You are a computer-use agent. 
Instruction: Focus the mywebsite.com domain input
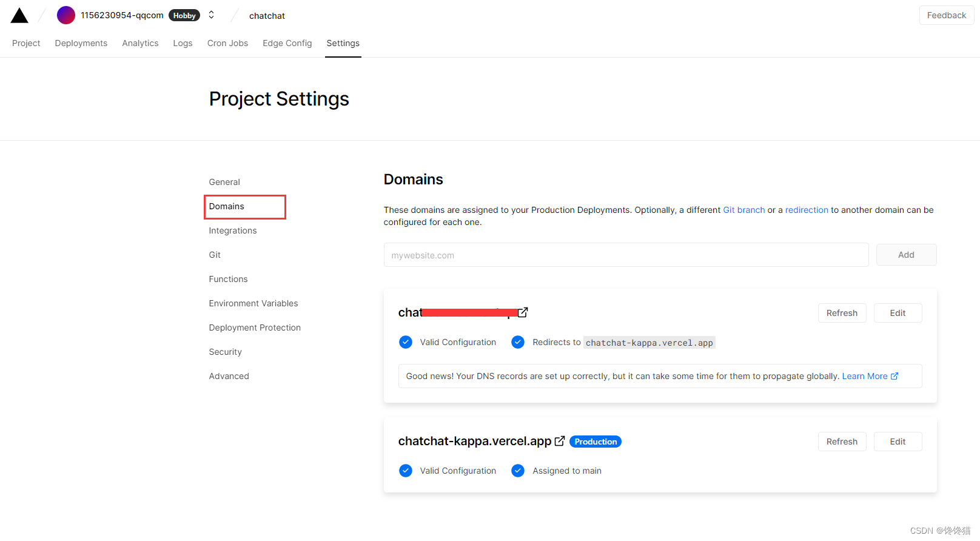coord(626,255)
